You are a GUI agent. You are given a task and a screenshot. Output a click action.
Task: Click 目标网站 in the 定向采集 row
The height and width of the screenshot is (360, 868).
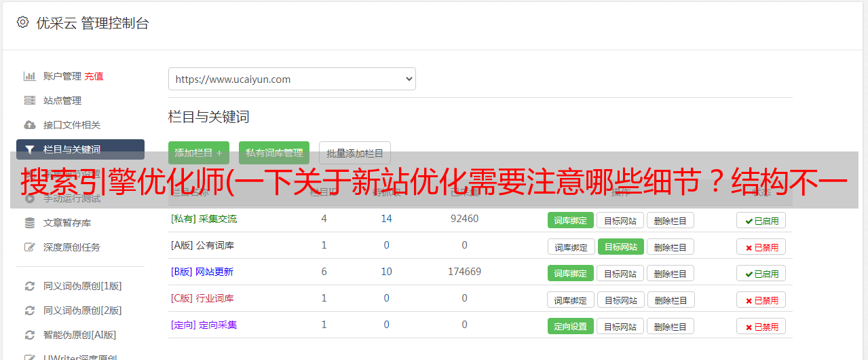click(x=620, y=326)
